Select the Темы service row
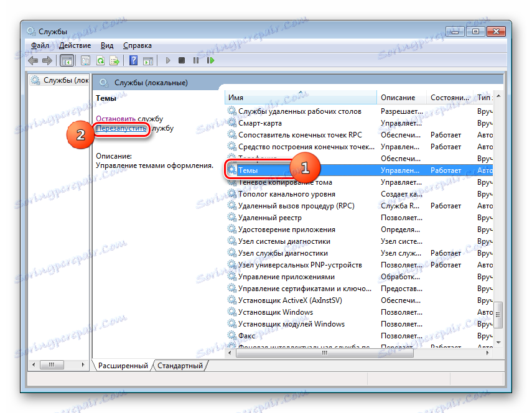This screenshot has height=413, width=532. pyautogui.click(x=359, y=170)
